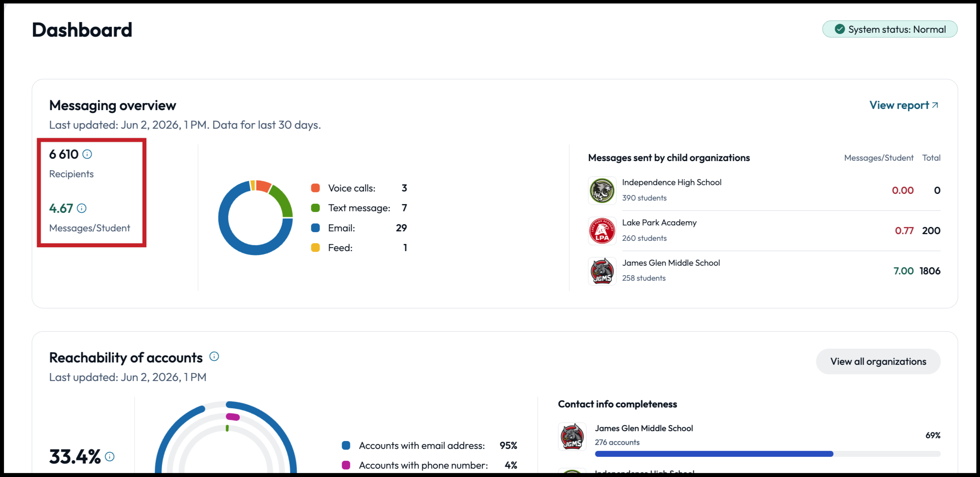Click JGMS logo in messages sent list
The width and height of the screenshot is (980, 477).
[602, 271]
